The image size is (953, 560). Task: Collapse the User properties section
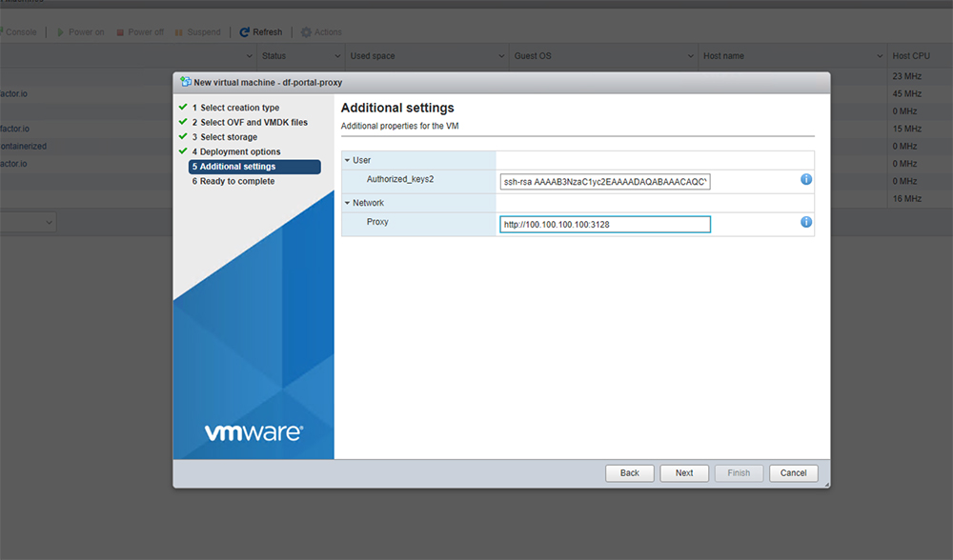(348, 160)
